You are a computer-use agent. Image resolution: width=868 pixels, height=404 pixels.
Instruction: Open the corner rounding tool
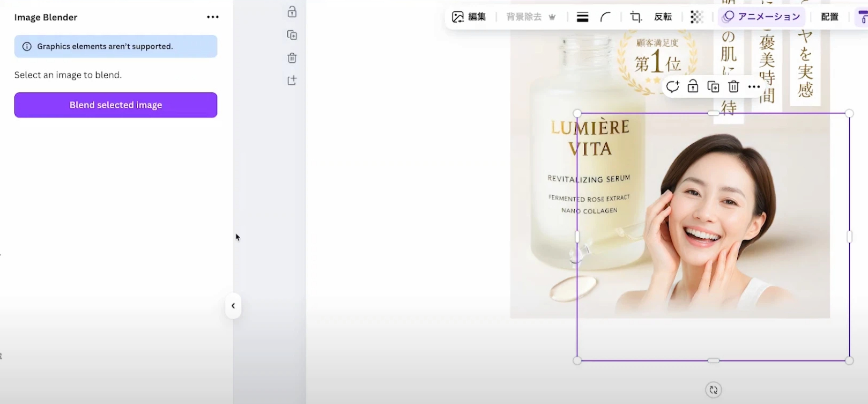point(605,17)
